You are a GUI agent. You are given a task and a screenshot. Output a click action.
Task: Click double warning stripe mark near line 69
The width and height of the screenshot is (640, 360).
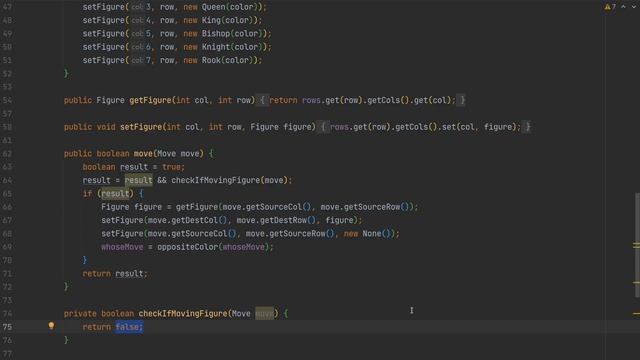pyautogui.click(x=636, y=245)
